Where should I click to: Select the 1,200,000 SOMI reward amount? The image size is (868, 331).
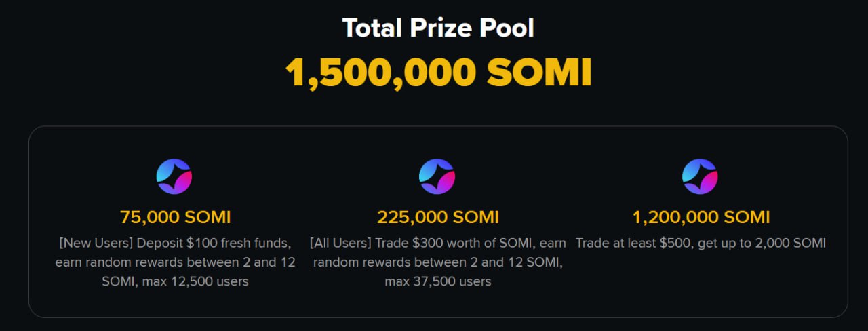tap(701, 218)
